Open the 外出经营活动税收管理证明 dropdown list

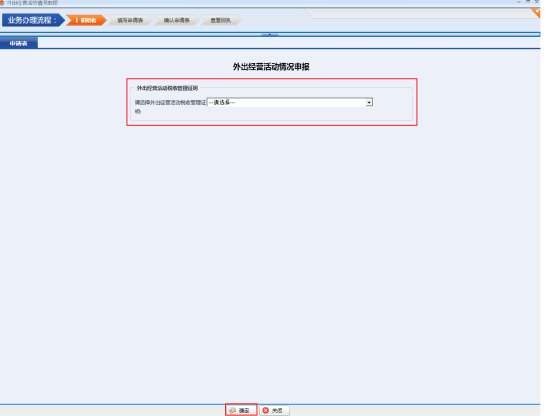(290, 102)
